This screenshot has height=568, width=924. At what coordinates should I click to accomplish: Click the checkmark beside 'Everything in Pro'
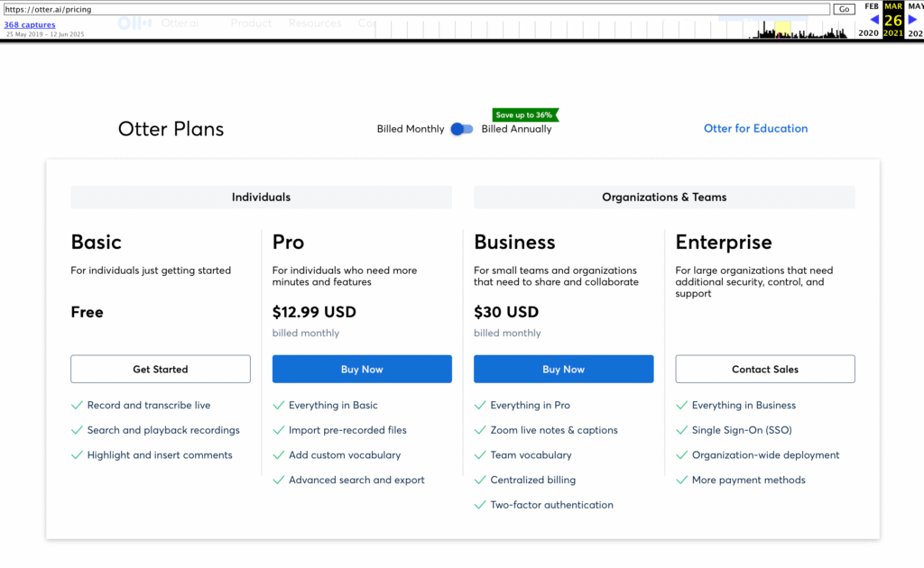(480, 405)
